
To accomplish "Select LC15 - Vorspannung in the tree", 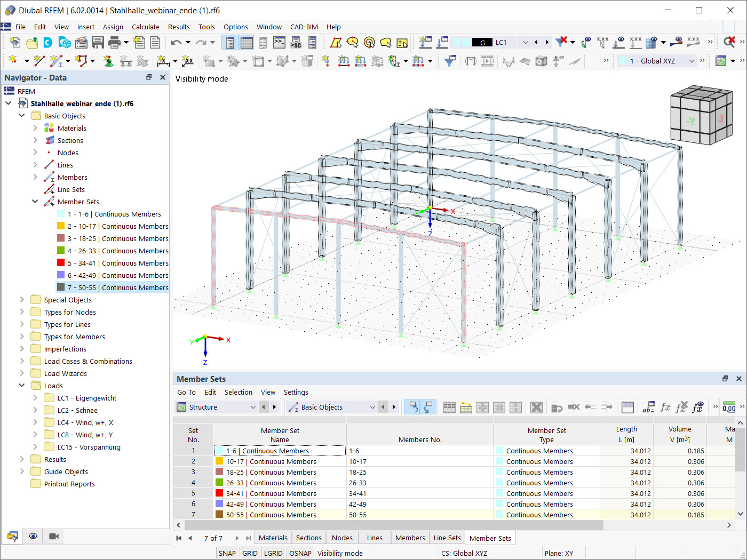I will (89, 447).
